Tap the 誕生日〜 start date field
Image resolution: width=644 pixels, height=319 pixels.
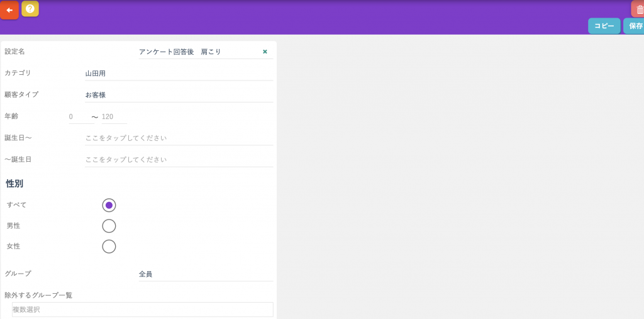179,138
